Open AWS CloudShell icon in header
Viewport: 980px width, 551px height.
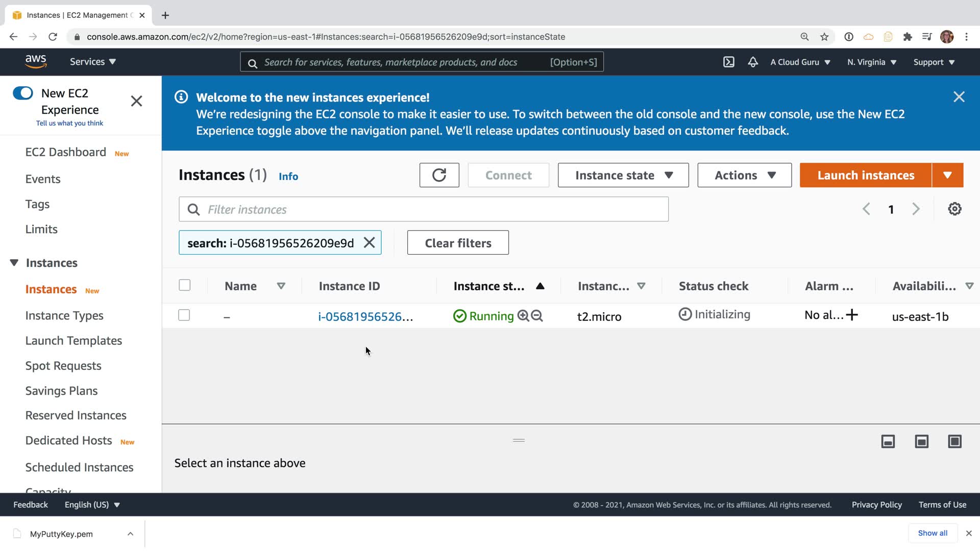point(728,62)
